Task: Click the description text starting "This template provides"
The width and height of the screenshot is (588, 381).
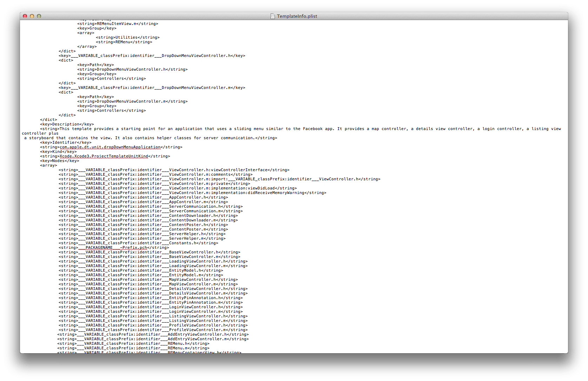Action: click(300, 129)
